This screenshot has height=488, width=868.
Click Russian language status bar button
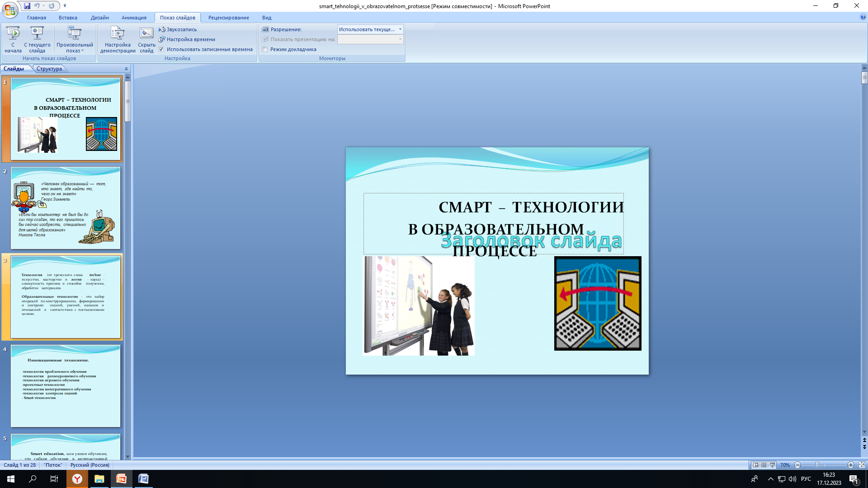click(x=90, y=465)
